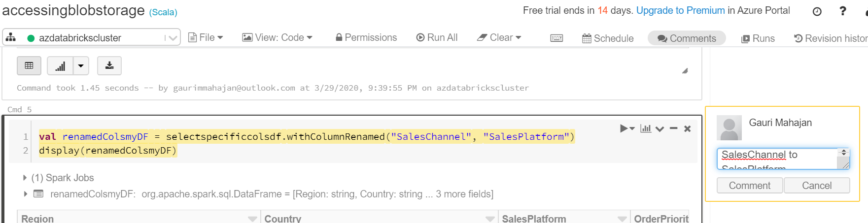The width and height of the screenshot is (868, 223).
Task: Open the help question mark icon
Action: point(843,11)
